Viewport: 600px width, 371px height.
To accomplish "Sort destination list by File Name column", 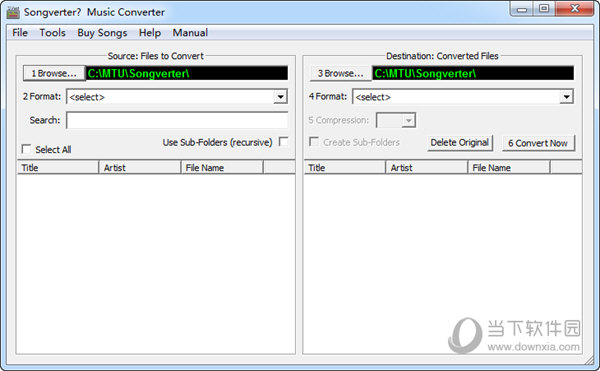I will click(x=509, y=168).
